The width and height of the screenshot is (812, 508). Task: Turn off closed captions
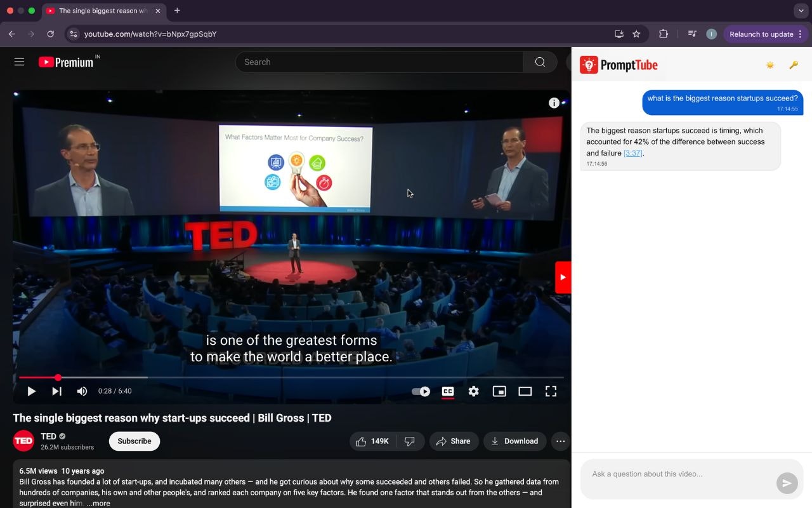tap(448, 391)
